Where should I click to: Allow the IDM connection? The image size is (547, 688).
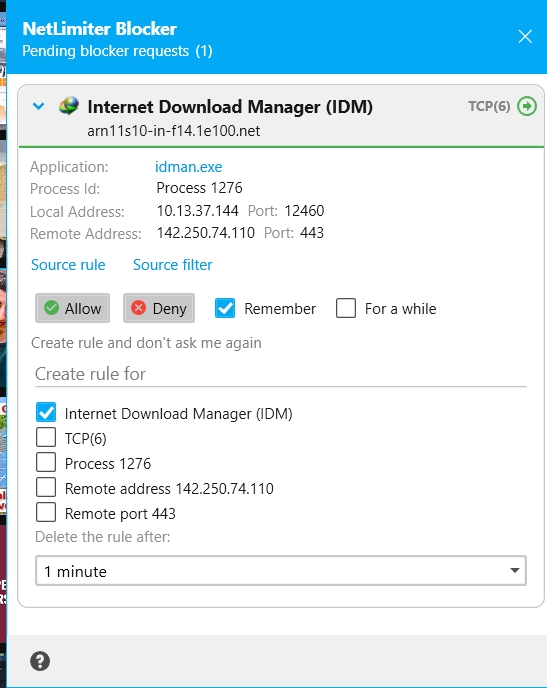pyautogui.click(x=72, y=308)
